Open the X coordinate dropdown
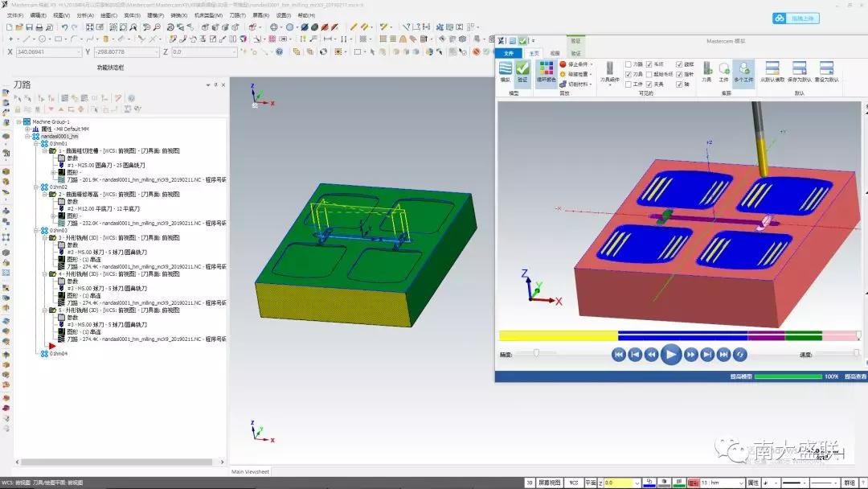The height and width of the screenshot is (489, 868). click(x=79, y=52)
